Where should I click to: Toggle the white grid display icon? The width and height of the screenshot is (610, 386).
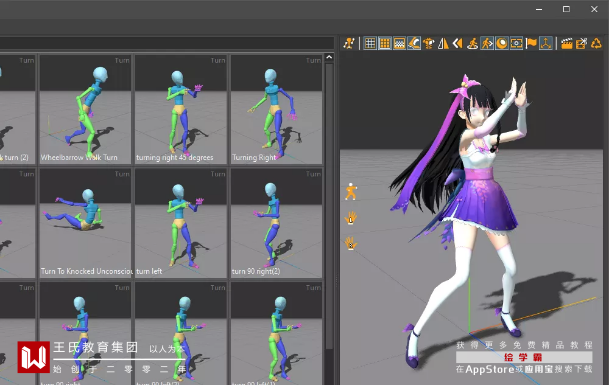pos(370,43)
